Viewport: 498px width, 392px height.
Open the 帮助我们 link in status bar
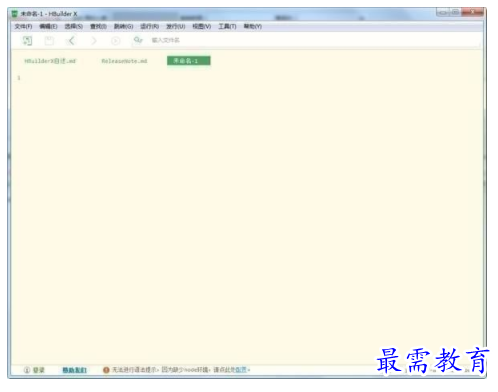point(74,370)
